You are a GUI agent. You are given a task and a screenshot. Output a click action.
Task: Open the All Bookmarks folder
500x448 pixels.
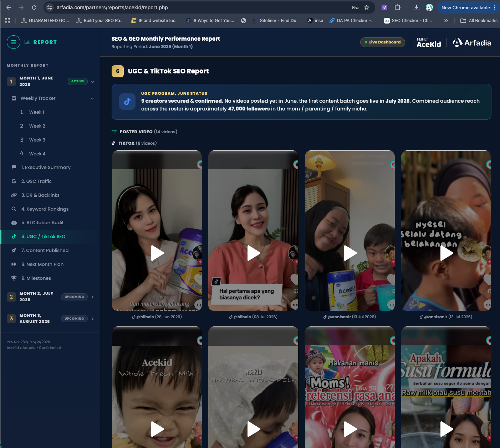(x=479, y=21)
